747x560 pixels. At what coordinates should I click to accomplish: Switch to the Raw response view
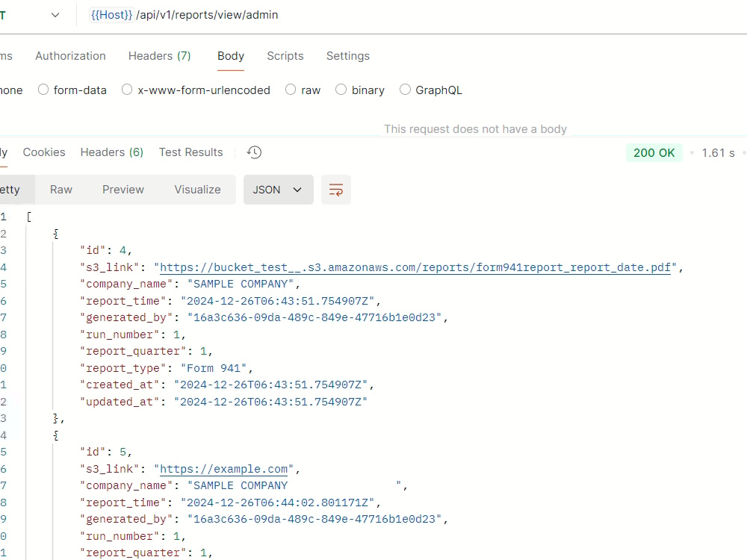click(61, 190)
